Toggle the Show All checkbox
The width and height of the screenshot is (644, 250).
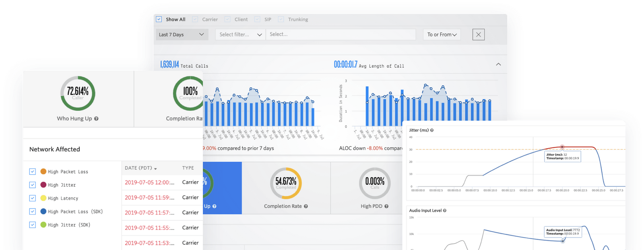[159, 19]
